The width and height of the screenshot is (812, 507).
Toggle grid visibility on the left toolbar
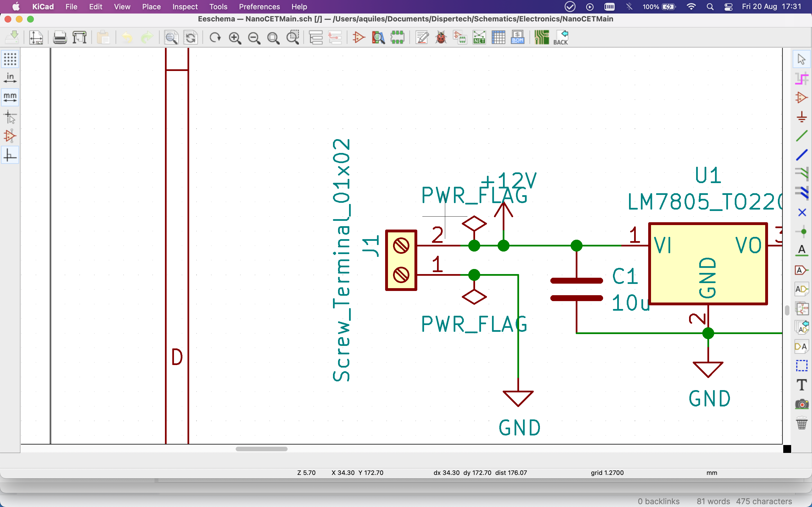click(x=10, y=59)
